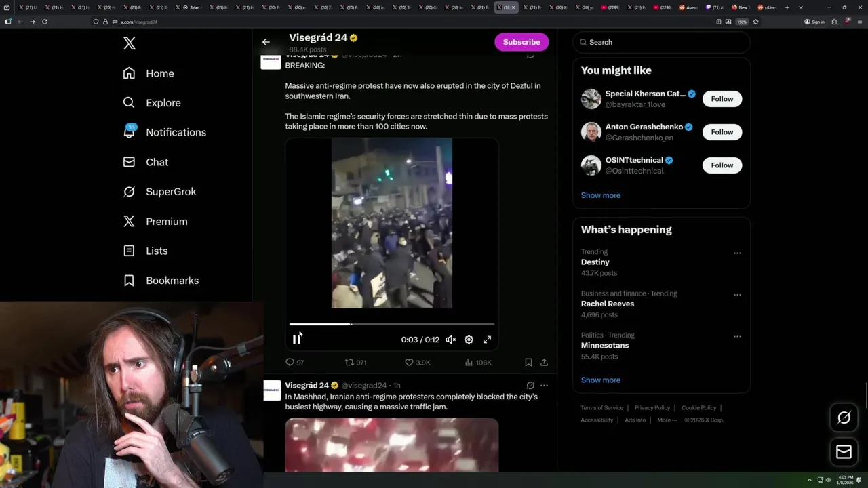The height and width of the screenshot is (488, 868).
Task: Repost the Dezful post with 971 reposts
Action: pos(355,363)
